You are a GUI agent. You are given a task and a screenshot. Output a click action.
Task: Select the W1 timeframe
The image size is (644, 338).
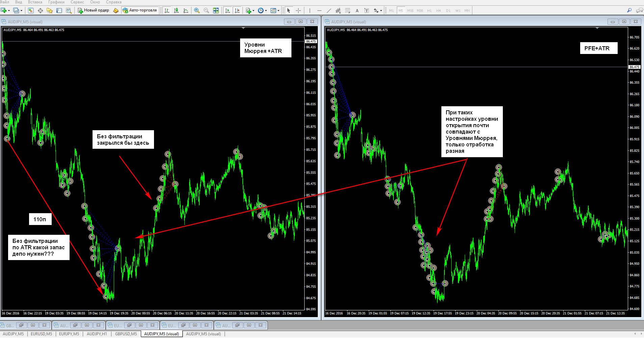tap(458, 10)
